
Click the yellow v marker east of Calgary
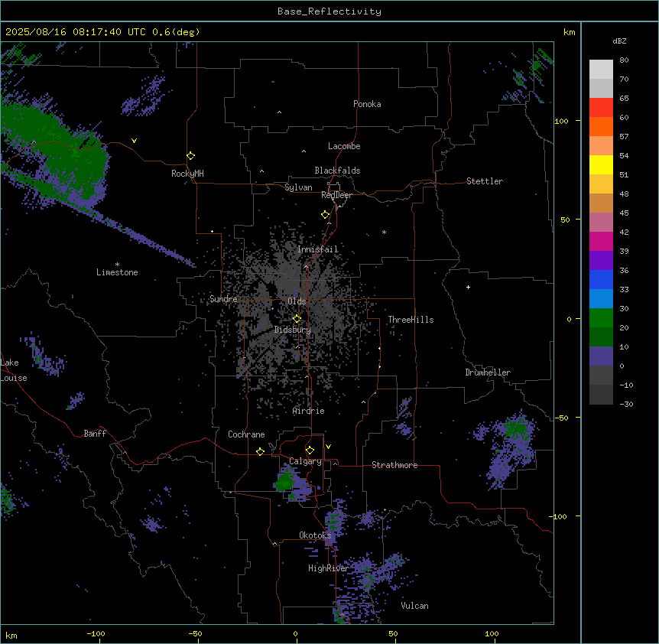[328, 447]
